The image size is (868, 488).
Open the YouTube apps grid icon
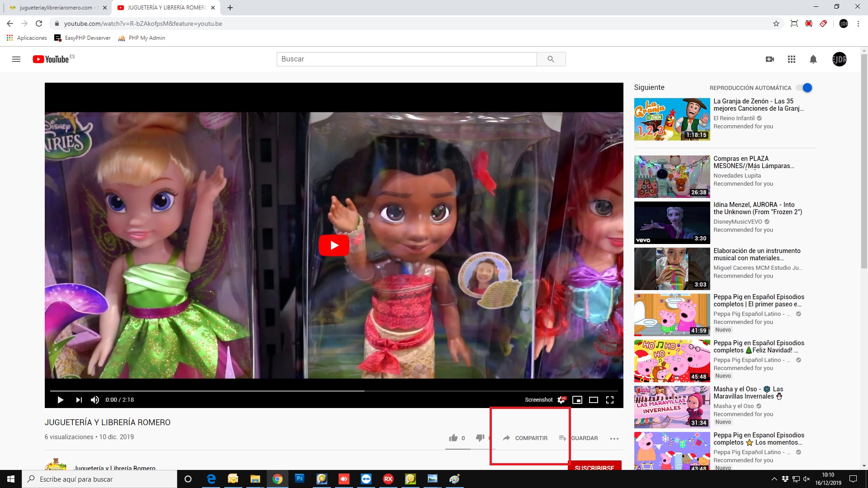tap(792, 59)
